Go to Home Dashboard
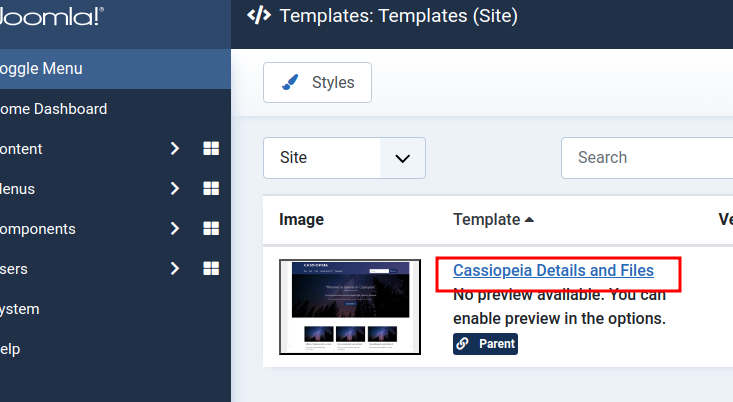This screenshot has width=733, height=402. coord(53,109)
